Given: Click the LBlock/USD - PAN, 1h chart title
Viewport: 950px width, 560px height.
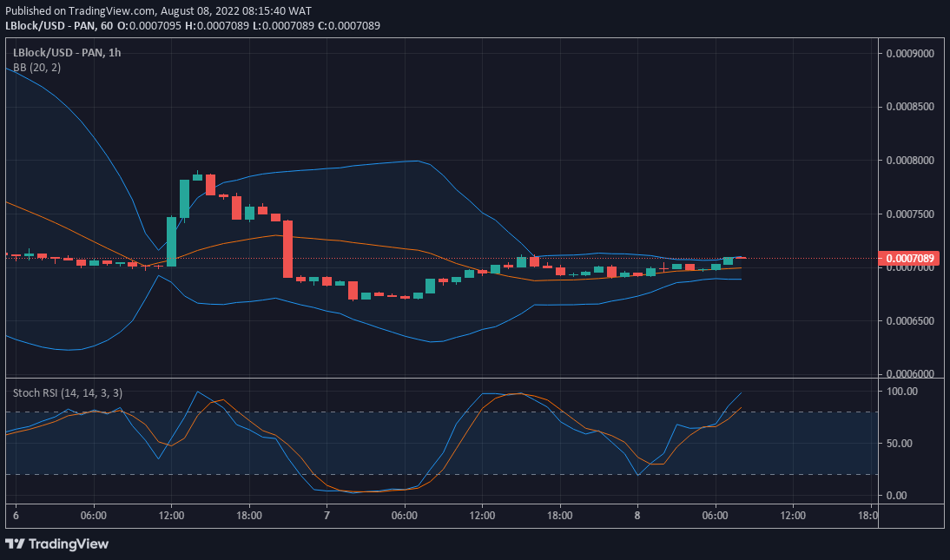Looking at the screenshot, I should (x=67, y=53).
